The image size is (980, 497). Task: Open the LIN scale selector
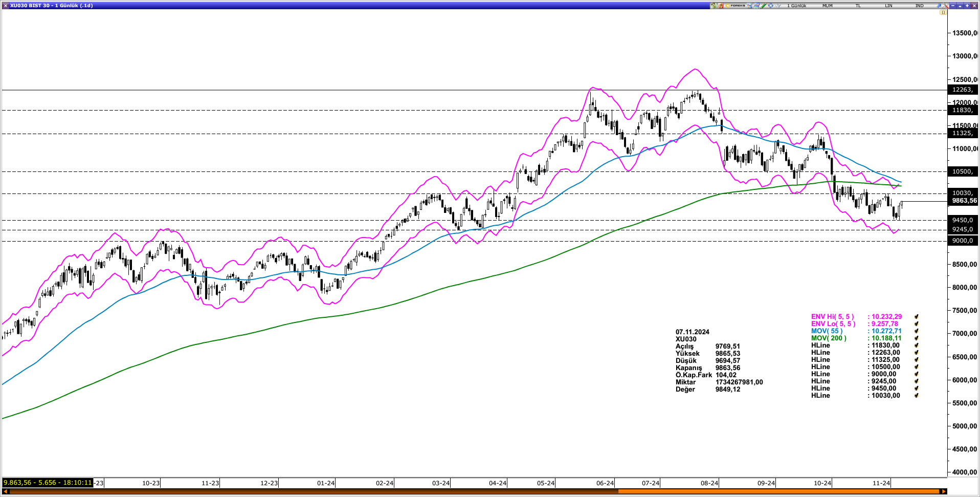[x=888, y=6]
